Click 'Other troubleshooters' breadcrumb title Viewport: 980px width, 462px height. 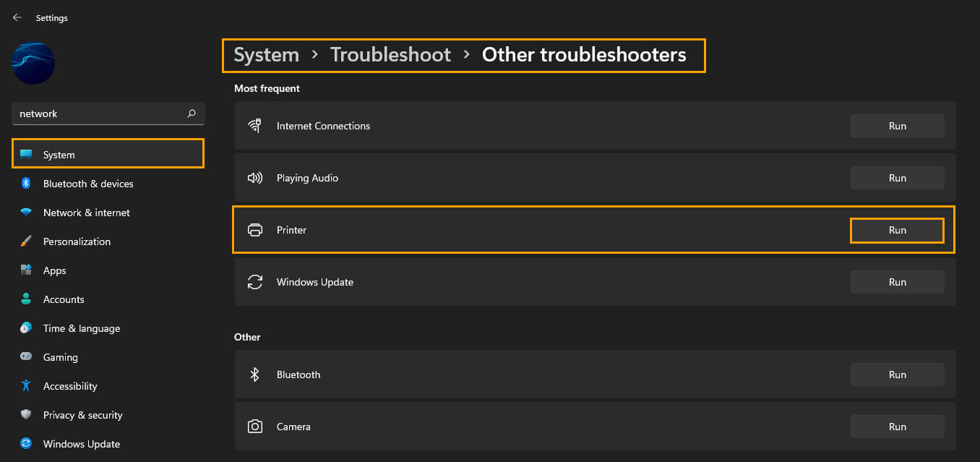[x=584, y=55]
